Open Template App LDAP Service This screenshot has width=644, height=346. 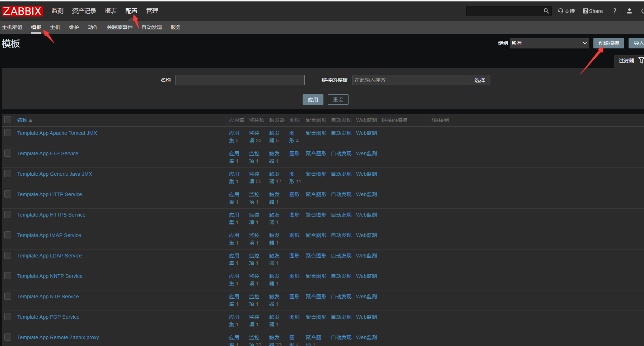[x=50, y=256]
